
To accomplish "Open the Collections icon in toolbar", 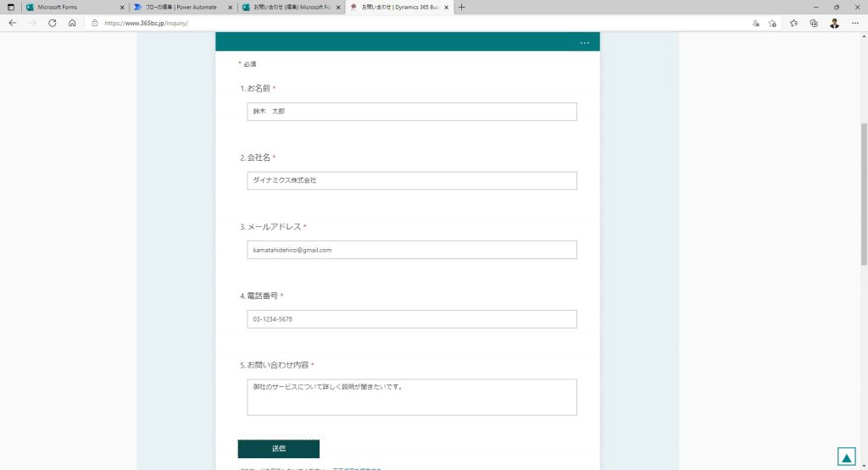I will click(x=814, y=24).
